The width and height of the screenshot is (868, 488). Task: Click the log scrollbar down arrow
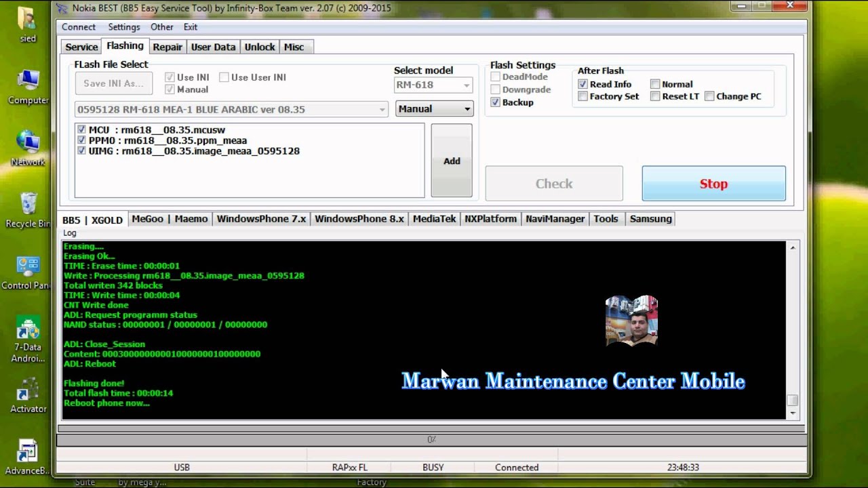coord(792,413)
